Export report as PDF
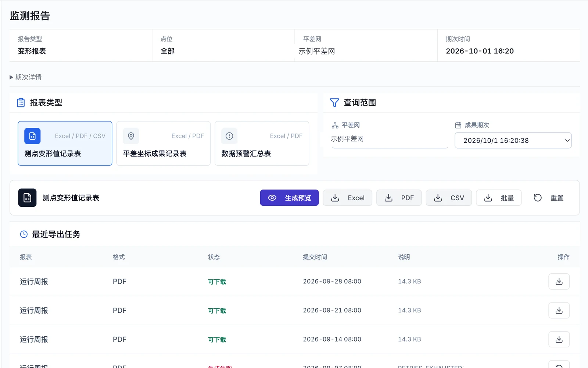Viewport: 588px width, 368px height. pos(399,198)
